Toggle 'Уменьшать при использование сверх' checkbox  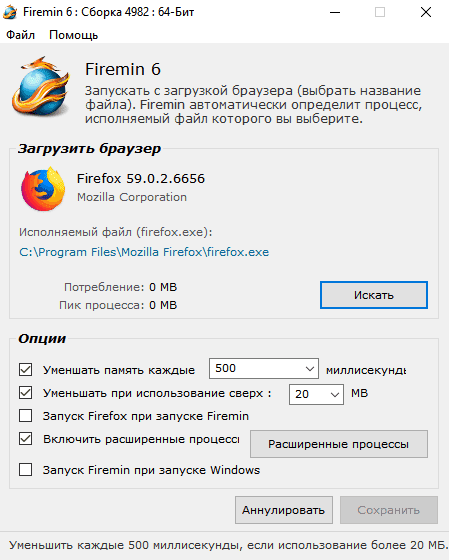click(25, 392)
